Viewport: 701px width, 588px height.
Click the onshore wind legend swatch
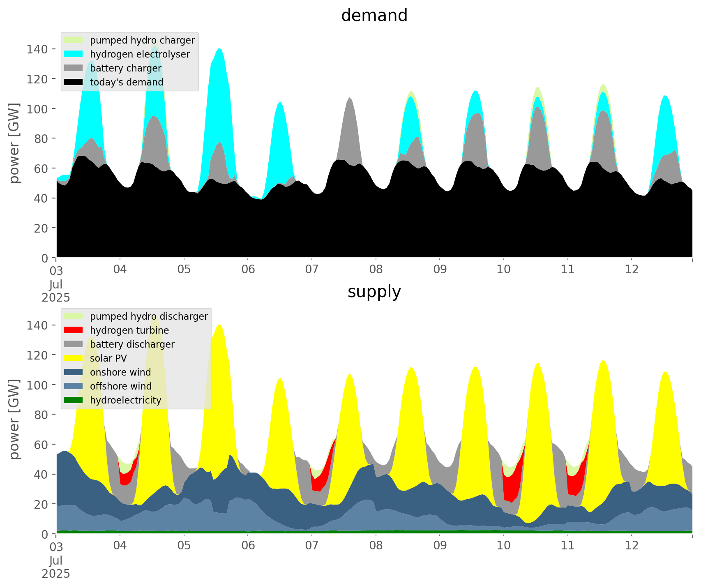(74, 372)
